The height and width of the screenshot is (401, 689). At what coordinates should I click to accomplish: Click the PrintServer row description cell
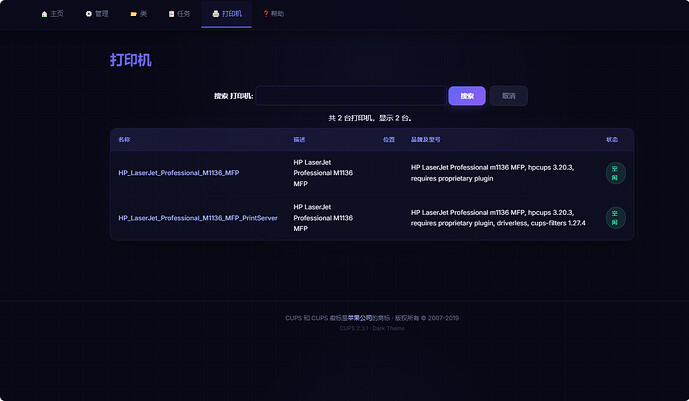coord(323,218)
